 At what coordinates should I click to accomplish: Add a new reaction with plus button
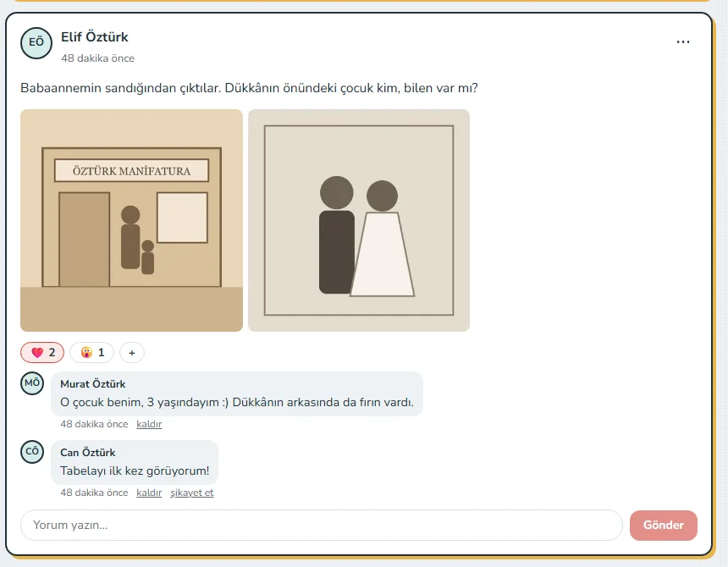pos(132,353)
